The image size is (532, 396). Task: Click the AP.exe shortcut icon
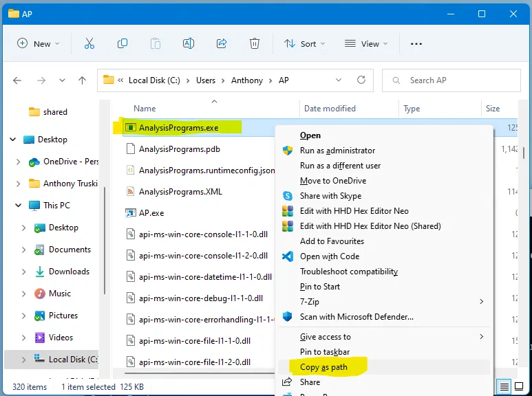click(131, 213)
